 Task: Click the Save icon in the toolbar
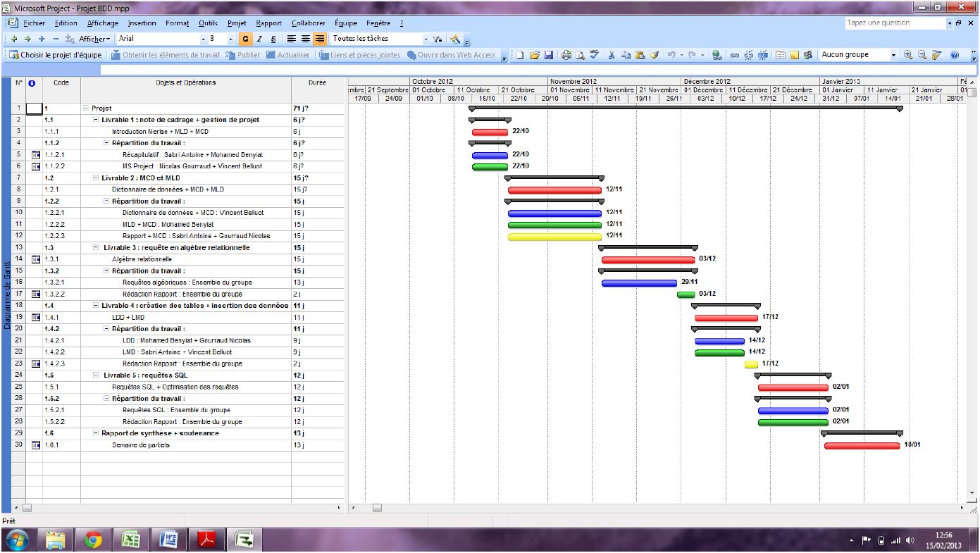coord(547,55)
